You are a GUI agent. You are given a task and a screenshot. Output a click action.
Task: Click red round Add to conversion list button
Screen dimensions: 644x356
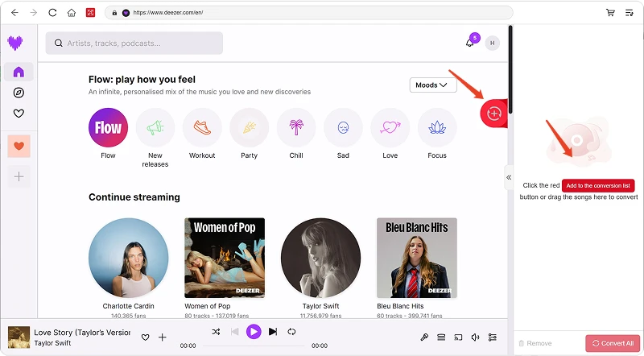click(x=494, y=113)
